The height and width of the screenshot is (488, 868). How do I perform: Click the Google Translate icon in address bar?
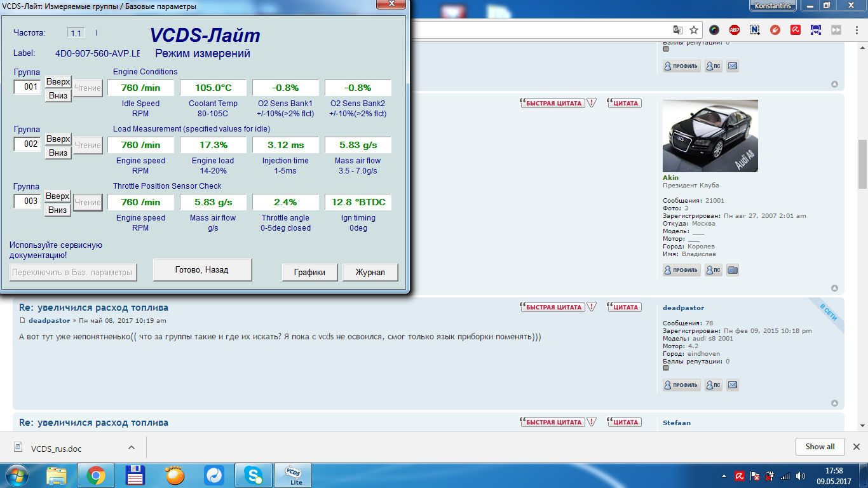point(678,30)
